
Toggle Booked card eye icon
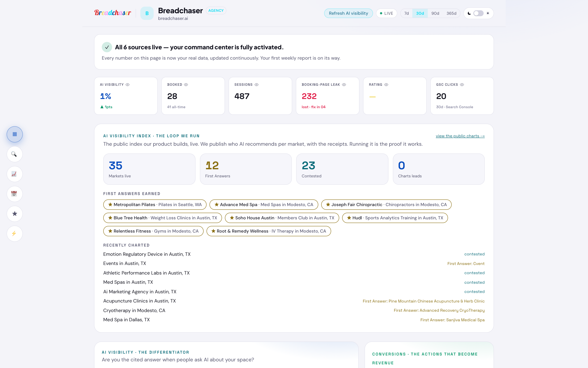pos(186,85)
